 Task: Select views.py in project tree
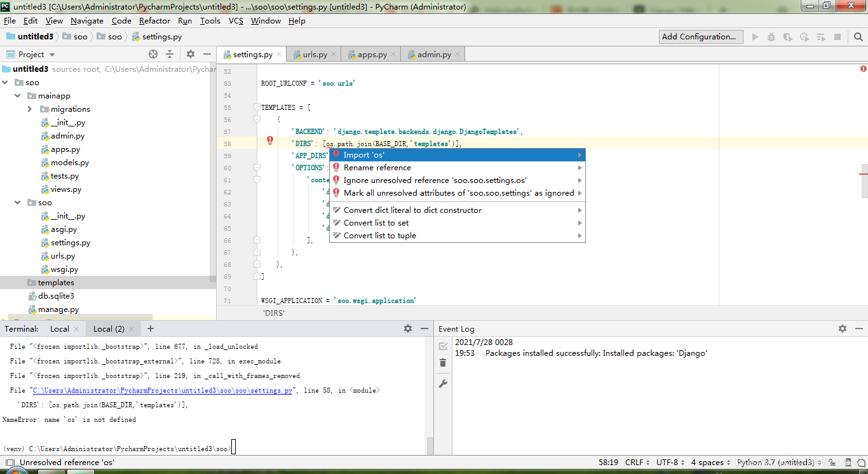66,189
